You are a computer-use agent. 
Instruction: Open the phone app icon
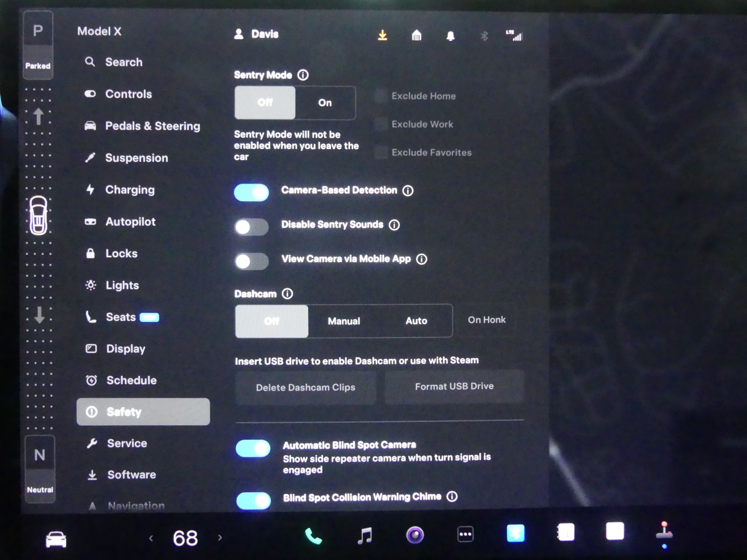coord(313,536)
